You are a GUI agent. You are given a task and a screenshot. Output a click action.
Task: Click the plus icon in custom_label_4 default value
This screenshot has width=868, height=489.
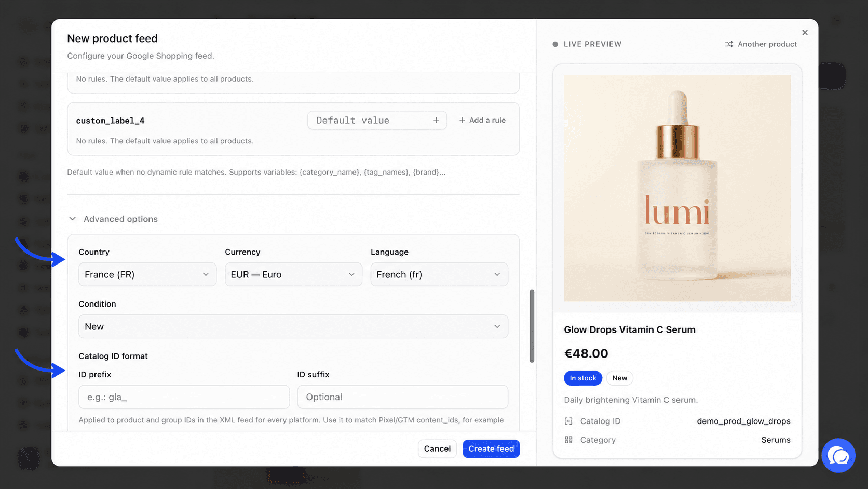coord(436,120)
